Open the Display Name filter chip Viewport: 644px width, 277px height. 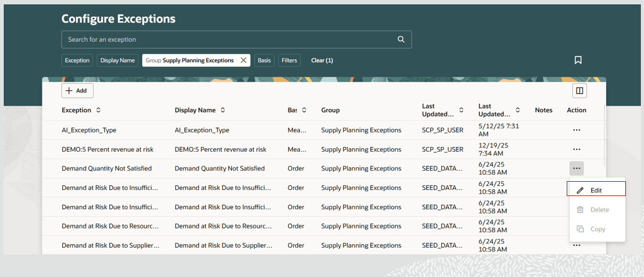(x=118, y=60)
